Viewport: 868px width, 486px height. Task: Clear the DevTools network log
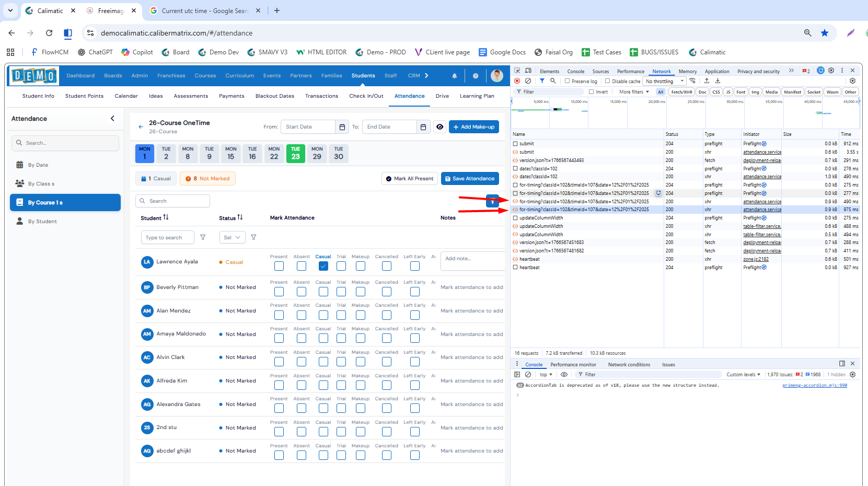(x=528, y=81)
